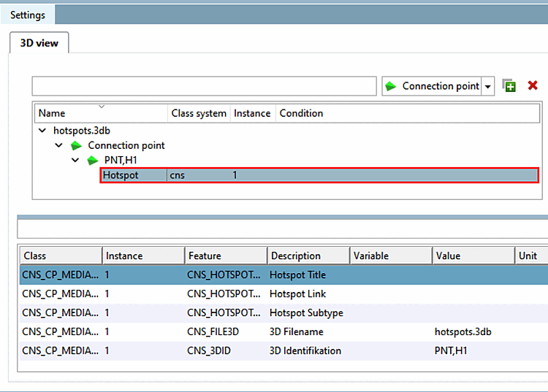The height and width of the screenshot is (392, 548).
Task: Collapse the hotspots.3db tree node
Action: [x=42, y=131]
